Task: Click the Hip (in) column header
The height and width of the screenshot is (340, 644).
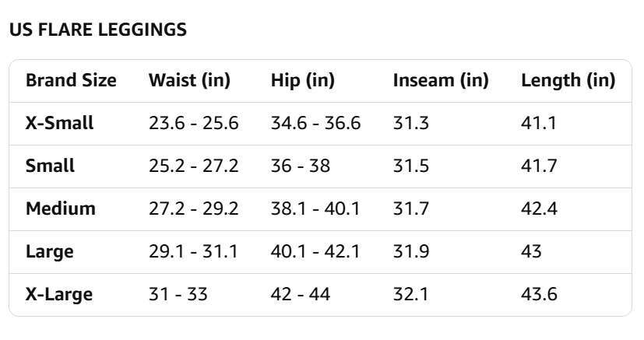Action: pos(303,80)
